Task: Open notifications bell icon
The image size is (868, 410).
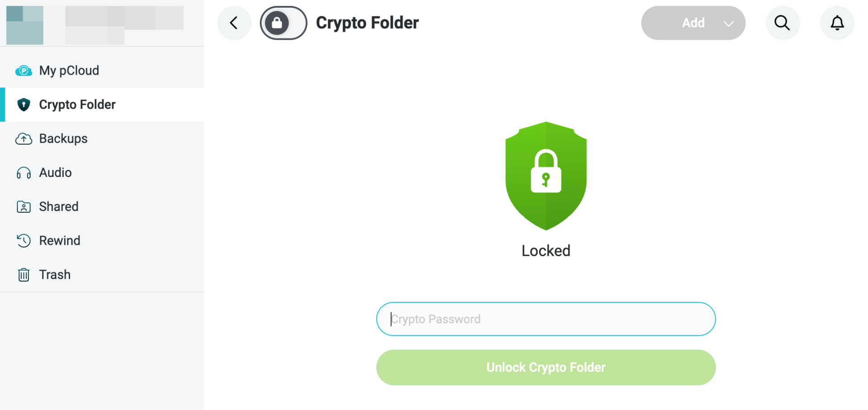Action: (837, 23)
